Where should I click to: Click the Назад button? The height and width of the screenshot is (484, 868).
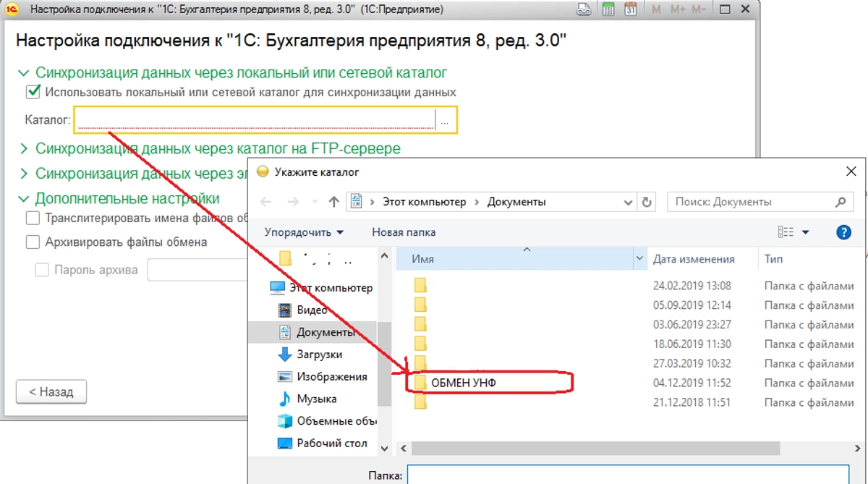(x=51, y=392)
